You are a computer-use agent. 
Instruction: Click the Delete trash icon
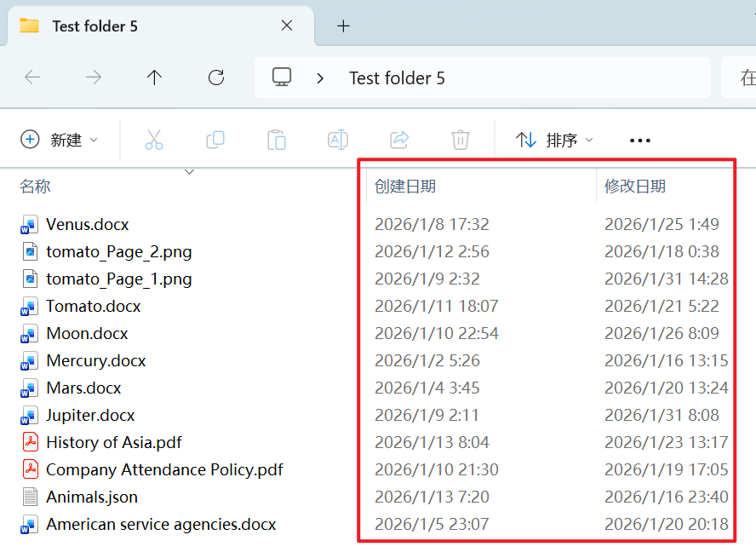(x=460, y=140)
